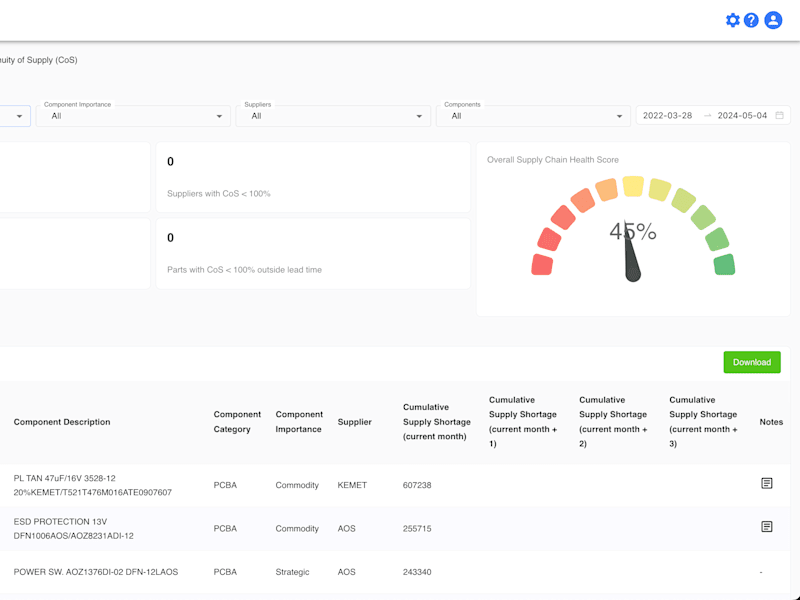Select the Component Importance column header
Screen dimensions: 800x600
point(299,422)
